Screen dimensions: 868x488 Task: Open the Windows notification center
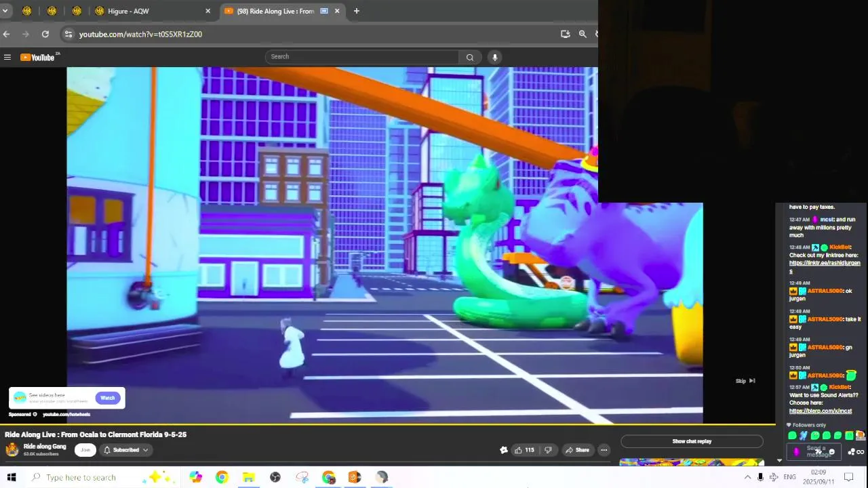pyautogui.click(x=848, y=477)
